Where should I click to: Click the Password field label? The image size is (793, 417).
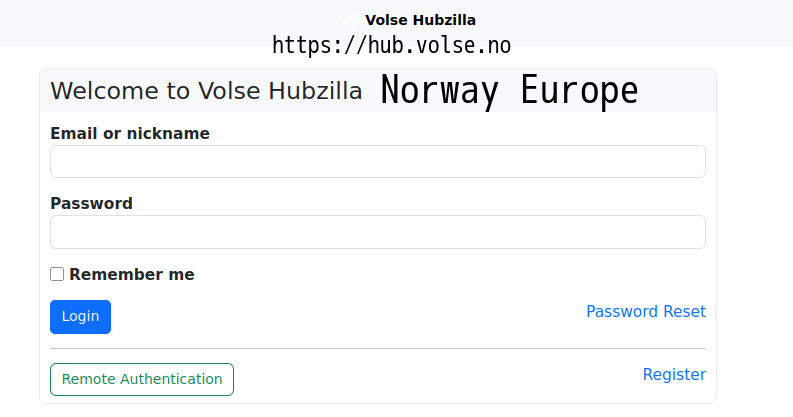[91, 203]
